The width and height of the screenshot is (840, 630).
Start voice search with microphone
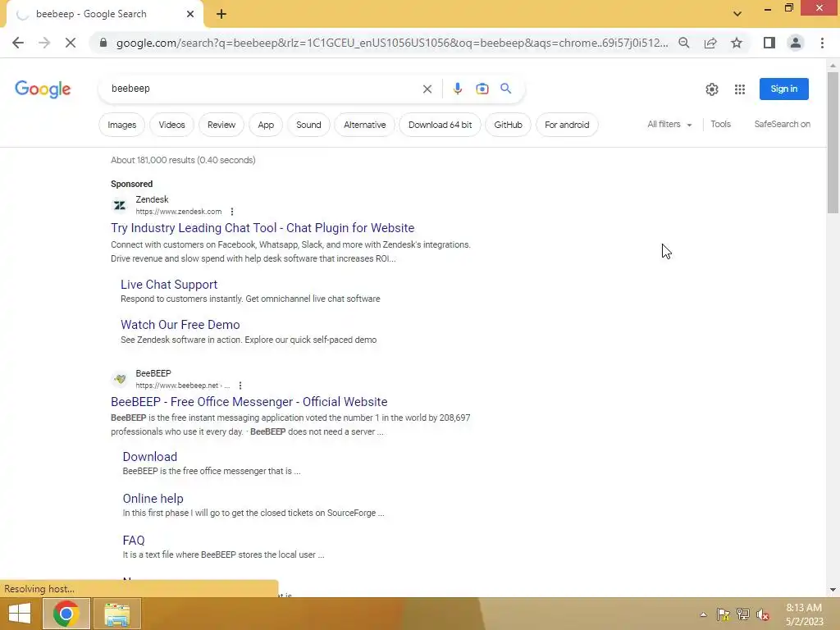(x=457, y=89)
